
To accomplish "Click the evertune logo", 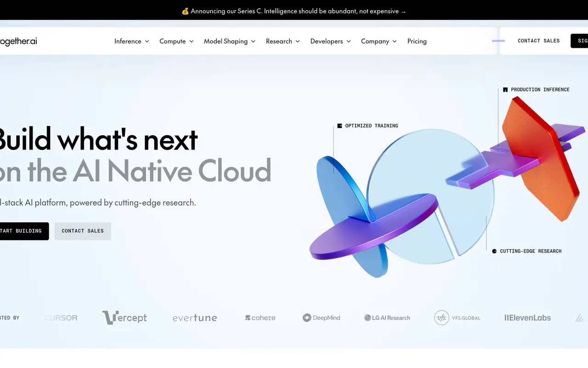I will point(195,318).
